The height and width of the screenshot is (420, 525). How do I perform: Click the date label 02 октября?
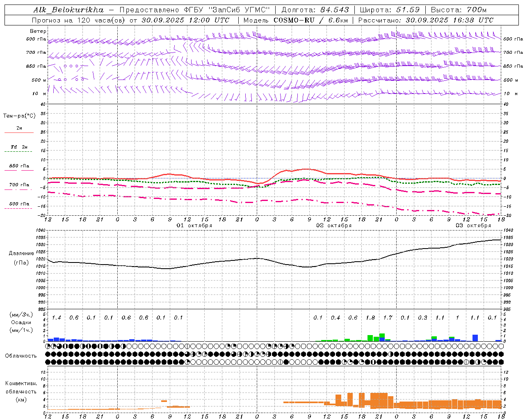pos(334,226)
